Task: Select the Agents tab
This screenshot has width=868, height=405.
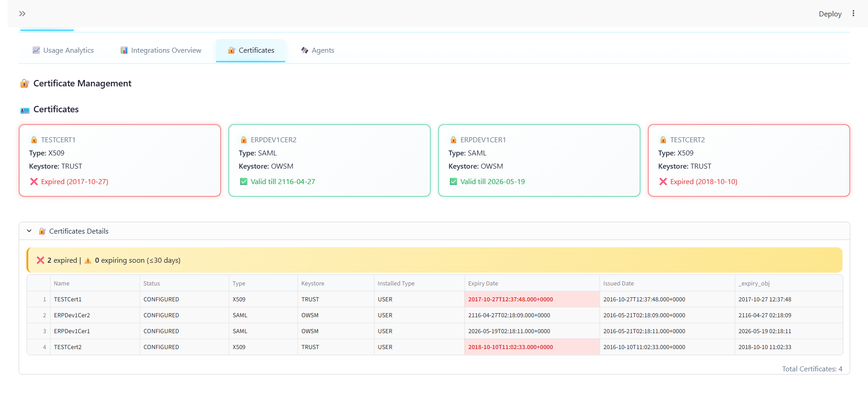Action: (x=318, y=50)
